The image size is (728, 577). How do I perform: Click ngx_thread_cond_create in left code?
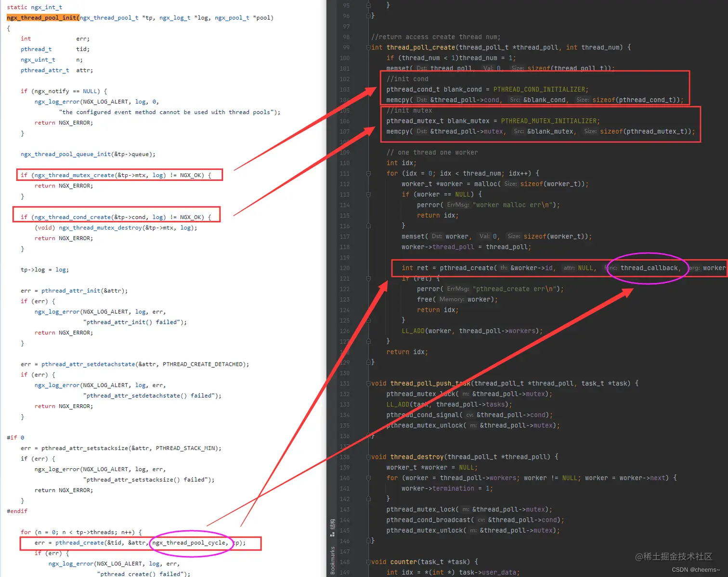pos(72,217)
